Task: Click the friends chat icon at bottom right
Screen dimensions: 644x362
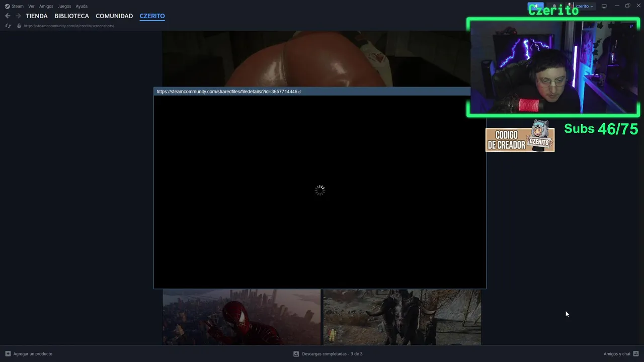Action: coord(636,354)
